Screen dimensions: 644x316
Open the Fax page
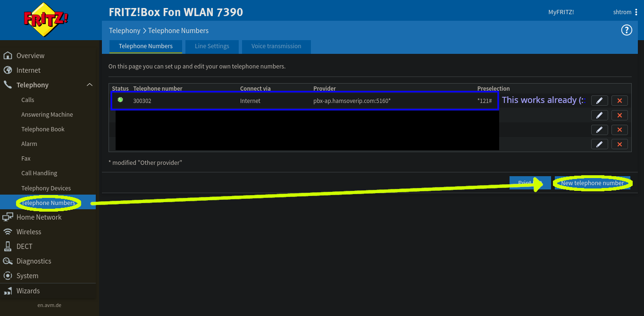pos(26,159)
